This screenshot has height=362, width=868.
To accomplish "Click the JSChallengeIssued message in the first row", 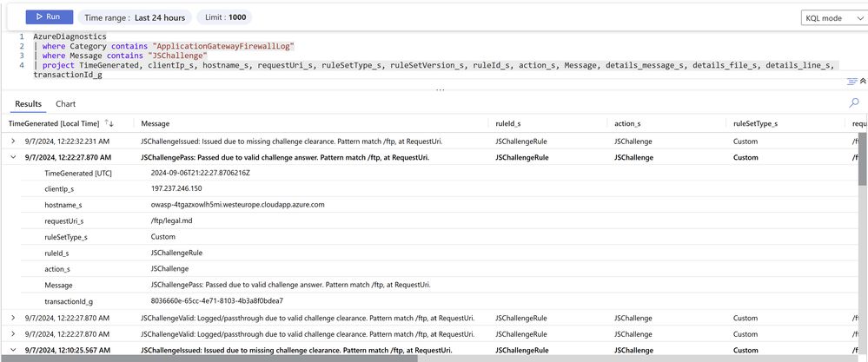I will 292,142.
